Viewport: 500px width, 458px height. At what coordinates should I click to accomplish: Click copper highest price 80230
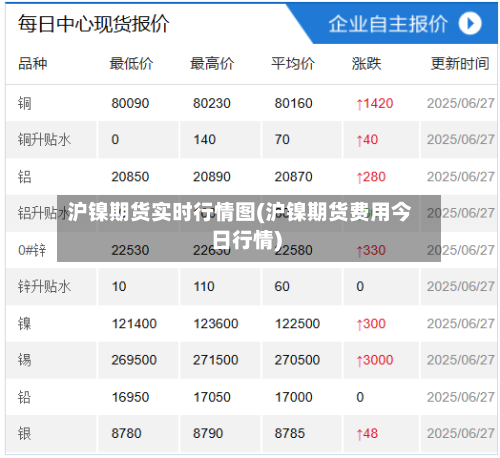tap(212, 103)
